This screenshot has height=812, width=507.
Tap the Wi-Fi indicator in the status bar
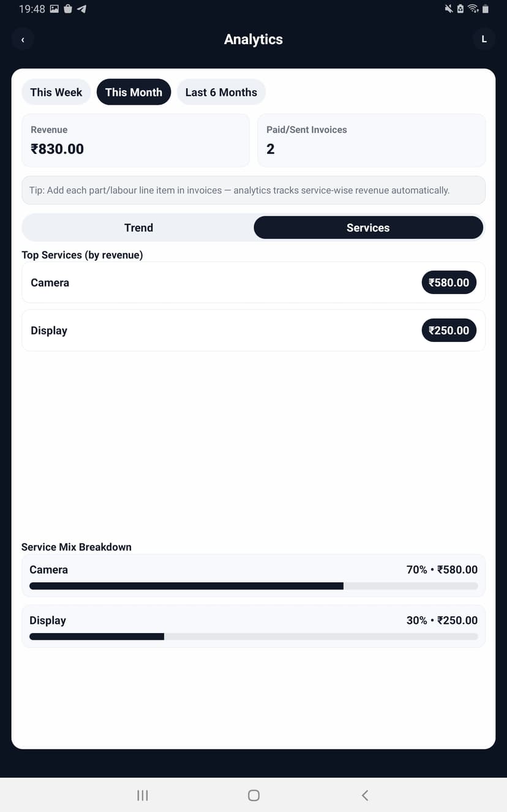pos(473,9)
